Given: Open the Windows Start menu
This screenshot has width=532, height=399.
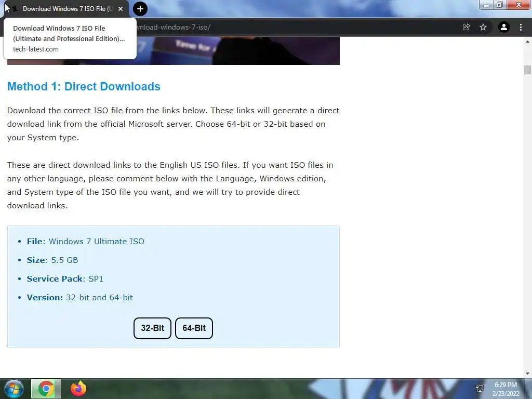Looking at the screenshot, I should [14, 389].
